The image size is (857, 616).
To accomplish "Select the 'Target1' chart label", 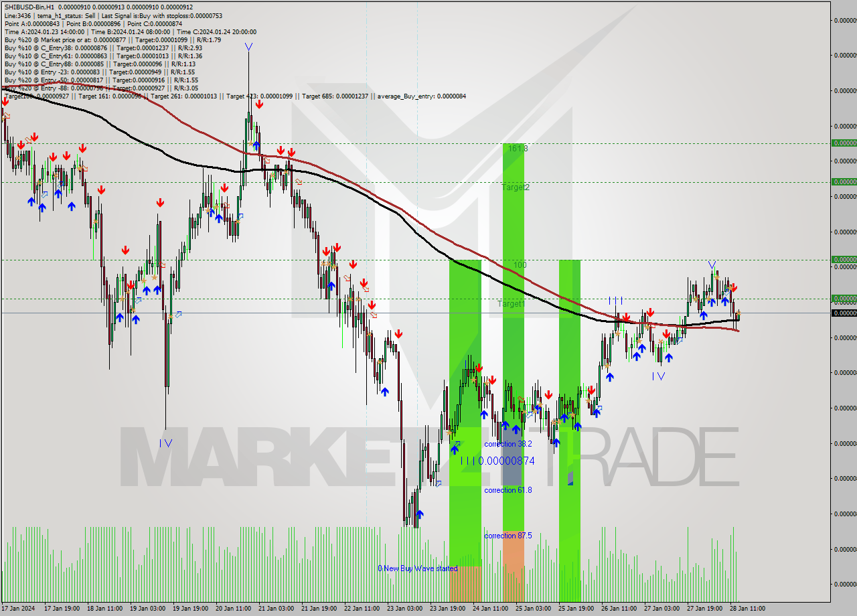I will pos(512,304).
